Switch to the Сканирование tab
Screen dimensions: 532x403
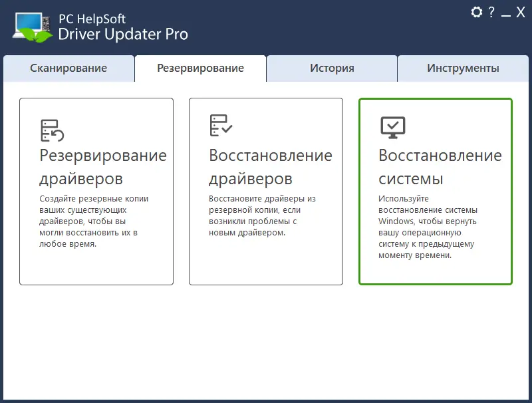68,68
